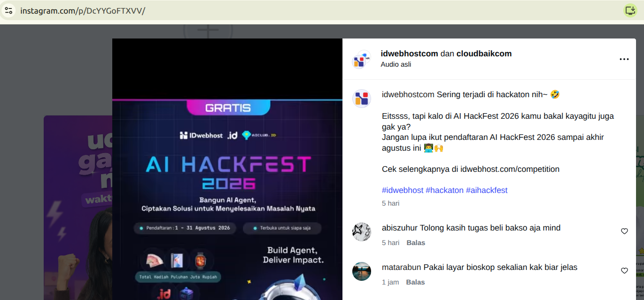
Task: Click the comment 'Tolong kasih tugas beli bakso aja mind'
Action: (490, 228)
